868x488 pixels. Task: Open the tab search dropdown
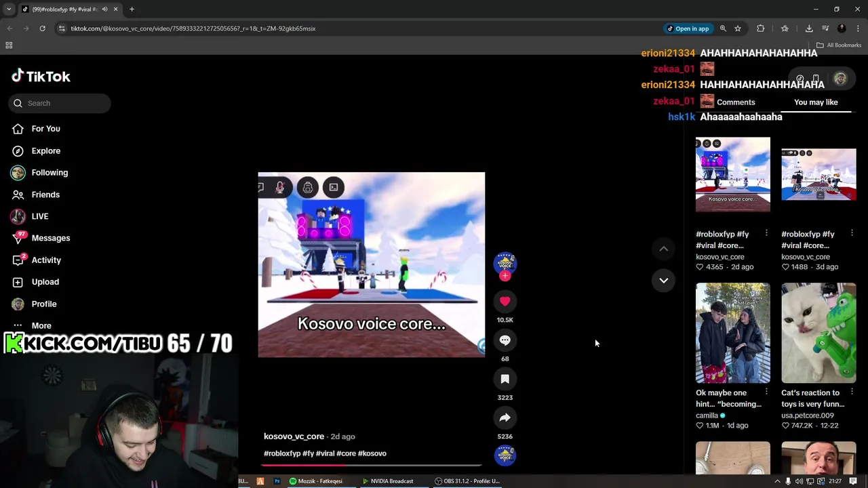click(8, 9)
